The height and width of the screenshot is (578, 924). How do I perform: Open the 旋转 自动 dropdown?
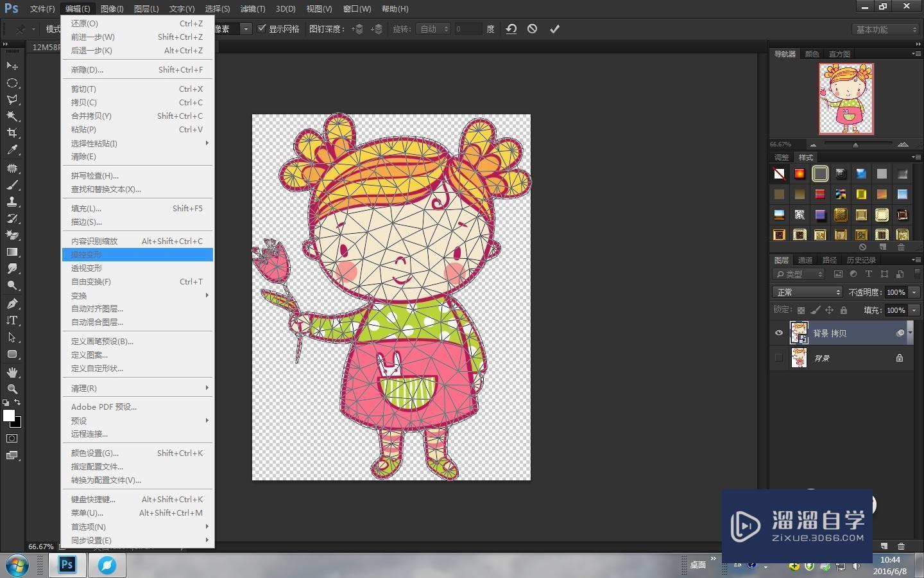click(x=433, y=29)
